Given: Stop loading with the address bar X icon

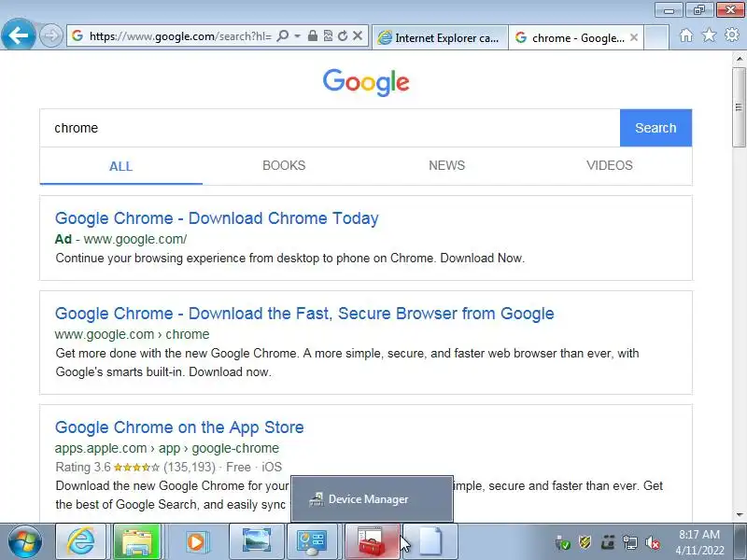Looking at the screenshot, I should click(358, 35).
